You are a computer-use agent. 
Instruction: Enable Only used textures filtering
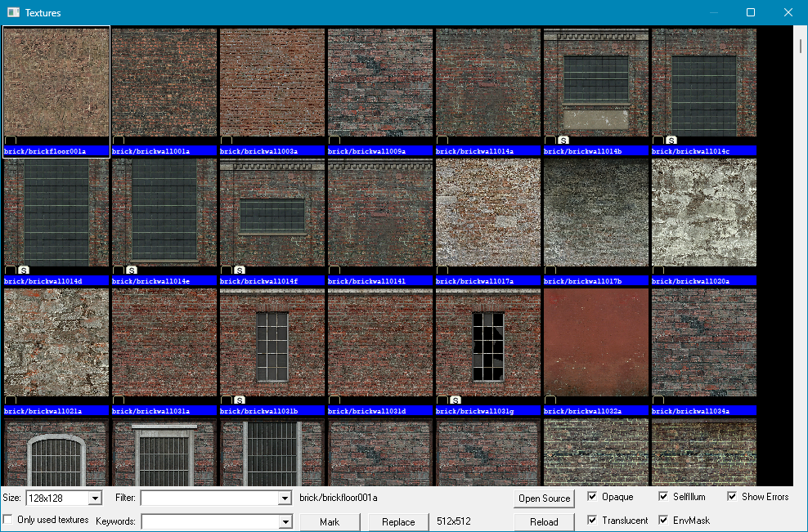tap(7, 518)
